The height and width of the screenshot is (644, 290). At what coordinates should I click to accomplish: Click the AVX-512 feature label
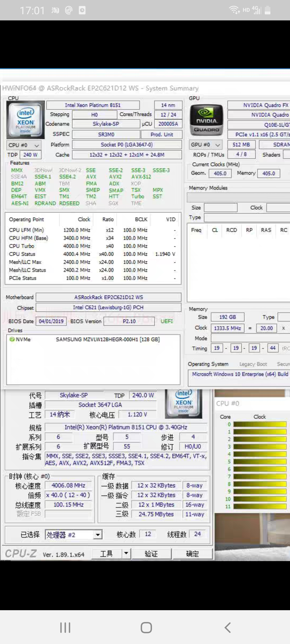pos(141,177)
